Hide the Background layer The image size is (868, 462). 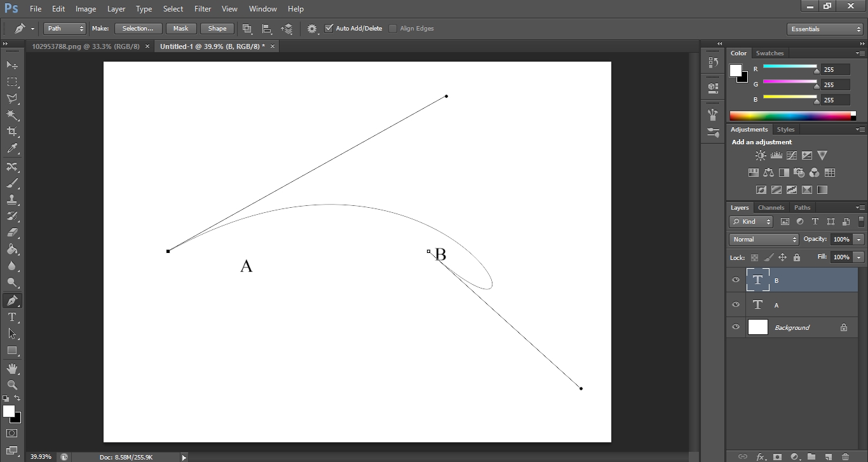tap(735, 327)
